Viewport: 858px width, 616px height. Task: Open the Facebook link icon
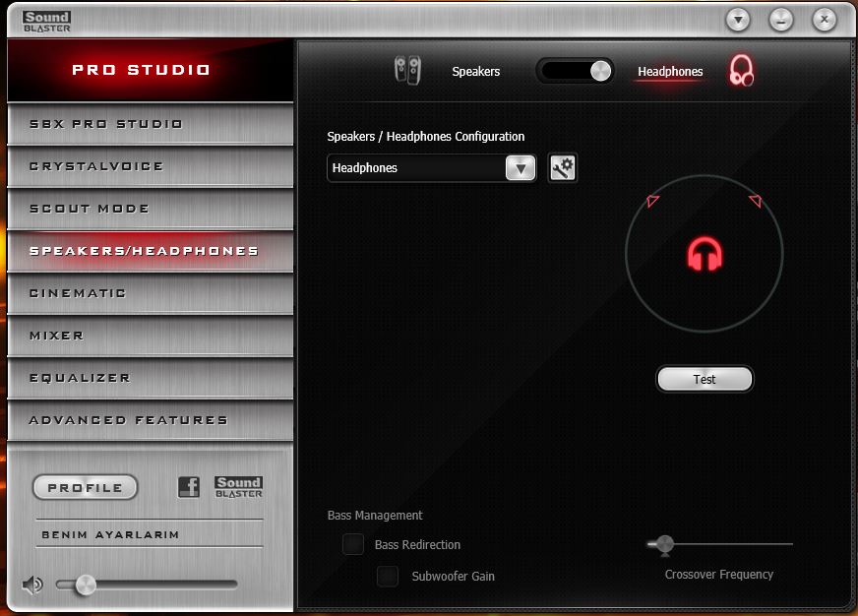click(189, 486)
